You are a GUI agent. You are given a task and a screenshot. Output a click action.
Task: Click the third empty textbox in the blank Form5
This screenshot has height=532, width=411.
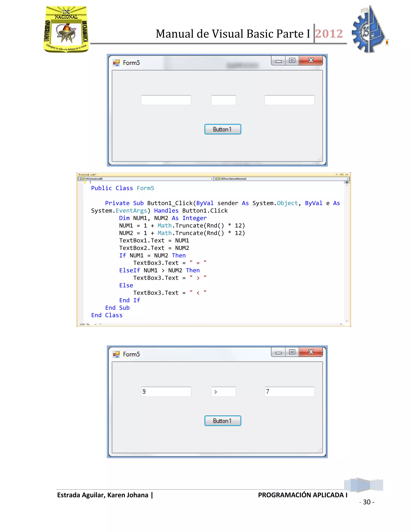tap(290, 100)
